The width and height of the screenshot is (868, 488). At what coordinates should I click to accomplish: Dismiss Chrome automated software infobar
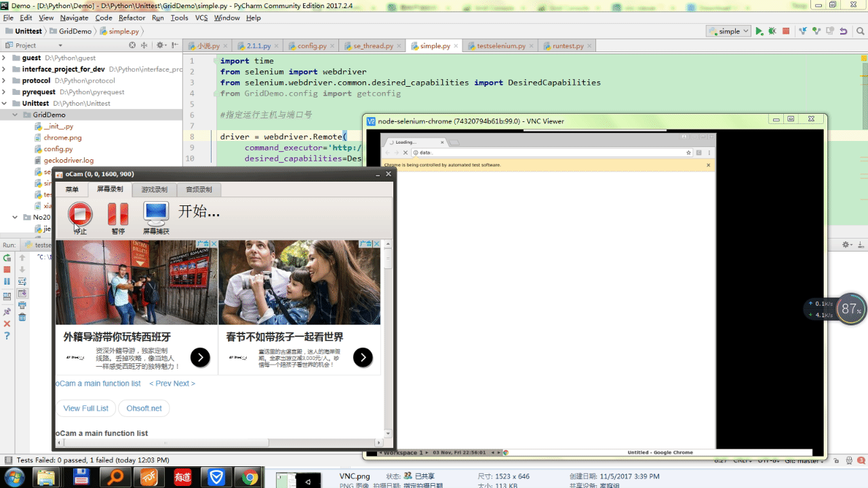point(709,165)
